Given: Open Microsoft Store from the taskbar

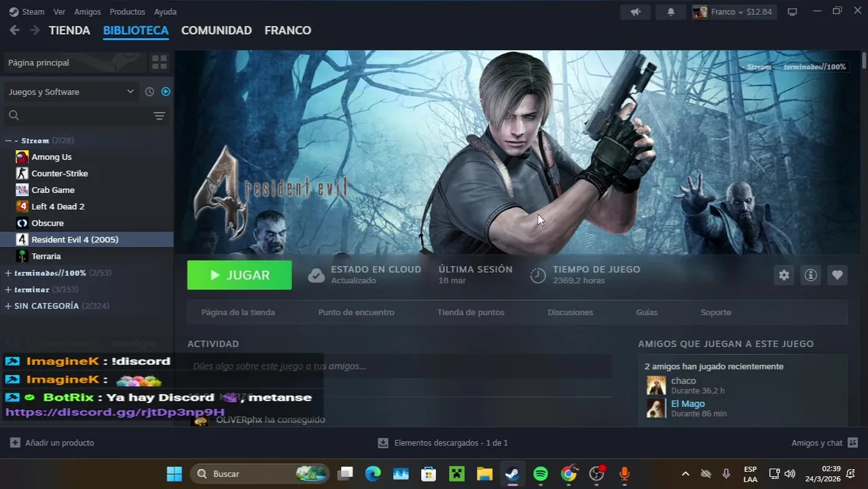Looking at the screenshot, I should 428,473.
